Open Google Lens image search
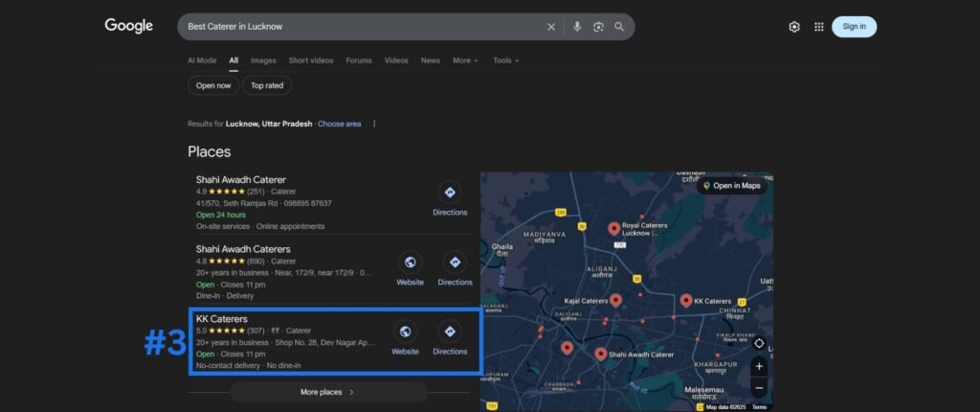This screenshot has height=412, width=980. coord(598,27)
